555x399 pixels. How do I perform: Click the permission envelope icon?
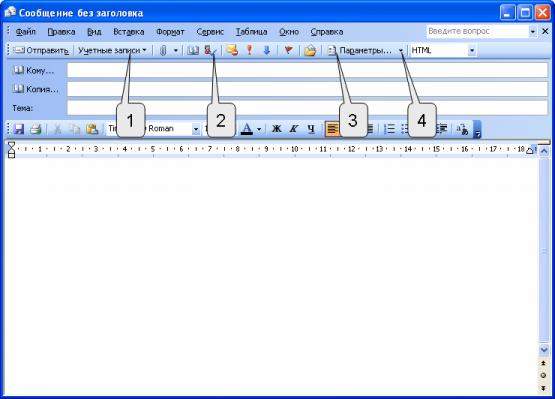click(x=232, y=51)
